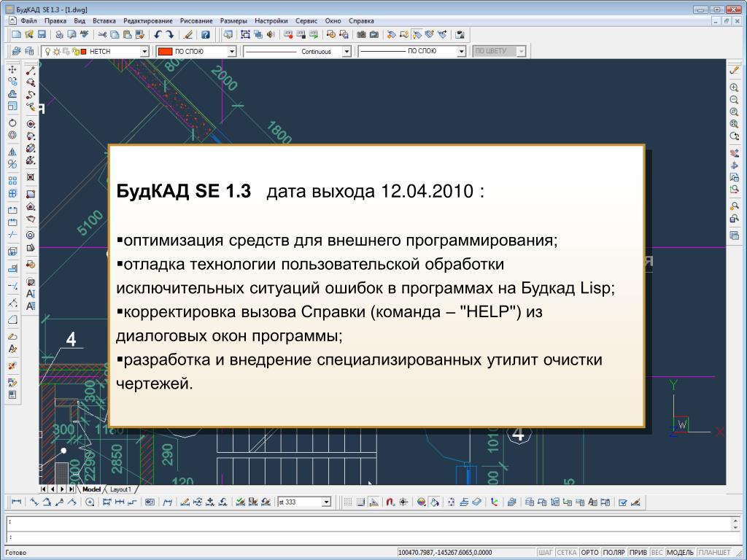Click the Copy icon
The image size is (747, 560).
(x=115, y=34)
